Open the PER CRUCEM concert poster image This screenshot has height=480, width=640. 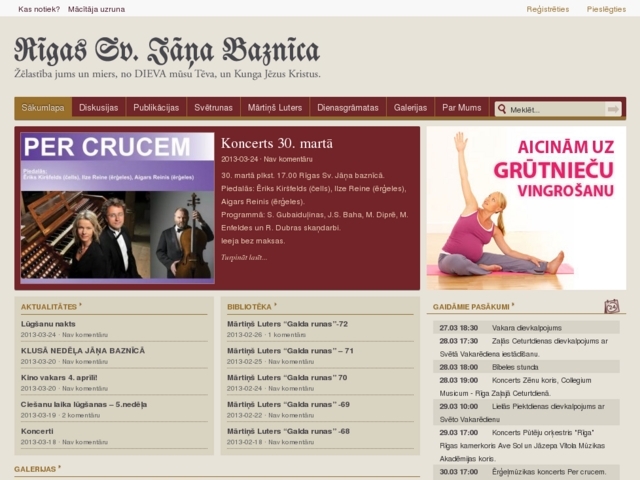click(x=118, y=207)
